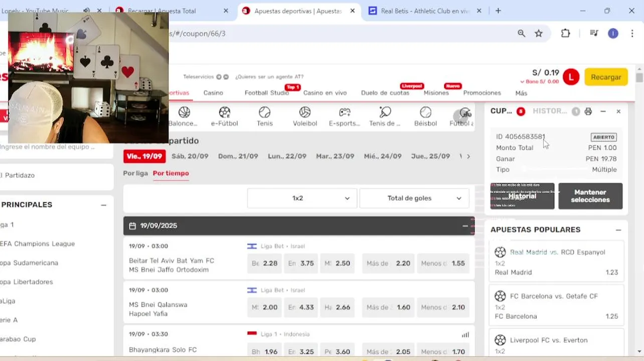644x361 pixels.
Task: Select the Vie., 19/09 date tab
Action: [x=144, y=156]
